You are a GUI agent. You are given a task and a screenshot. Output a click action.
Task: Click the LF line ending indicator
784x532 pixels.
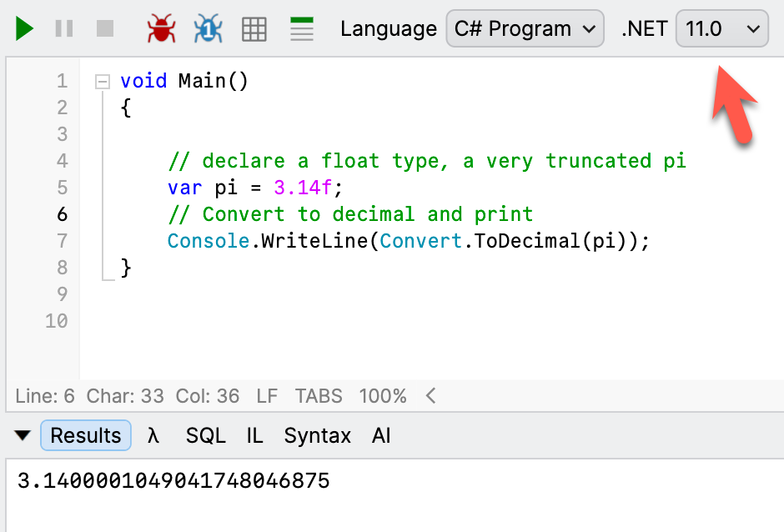click(267, 396)
